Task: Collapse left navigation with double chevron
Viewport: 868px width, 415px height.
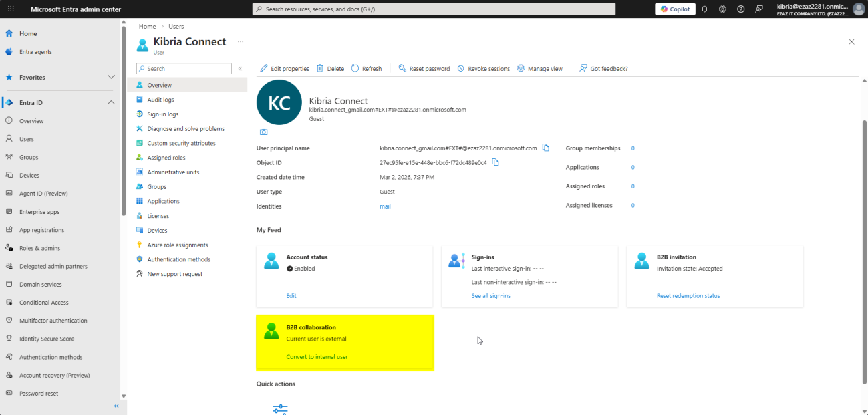Action: pos(116,406)
